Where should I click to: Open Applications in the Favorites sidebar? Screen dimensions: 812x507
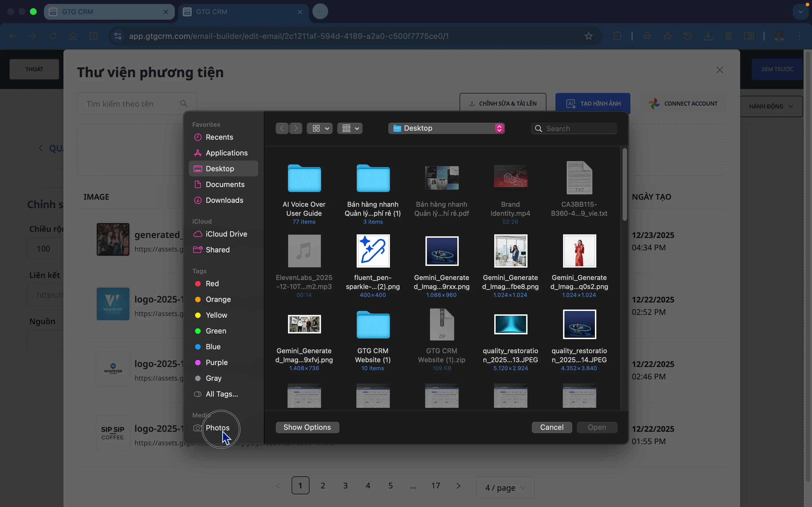226,153
